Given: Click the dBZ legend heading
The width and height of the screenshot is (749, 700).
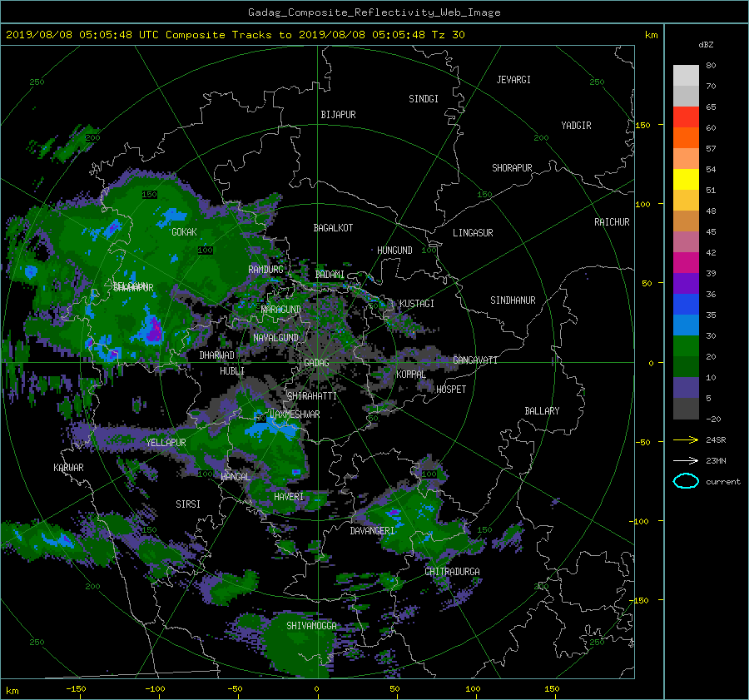Looking at the screenshot, I should [706, 44].
